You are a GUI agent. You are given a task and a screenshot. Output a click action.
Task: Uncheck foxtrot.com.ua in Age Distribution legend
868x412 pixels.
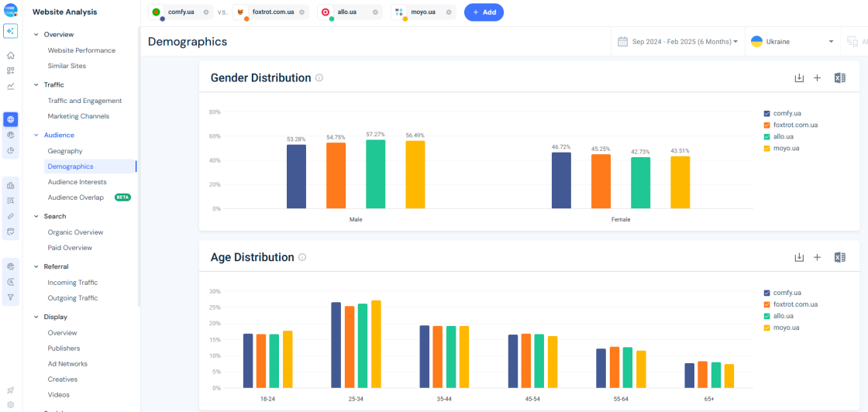point(766,304)
